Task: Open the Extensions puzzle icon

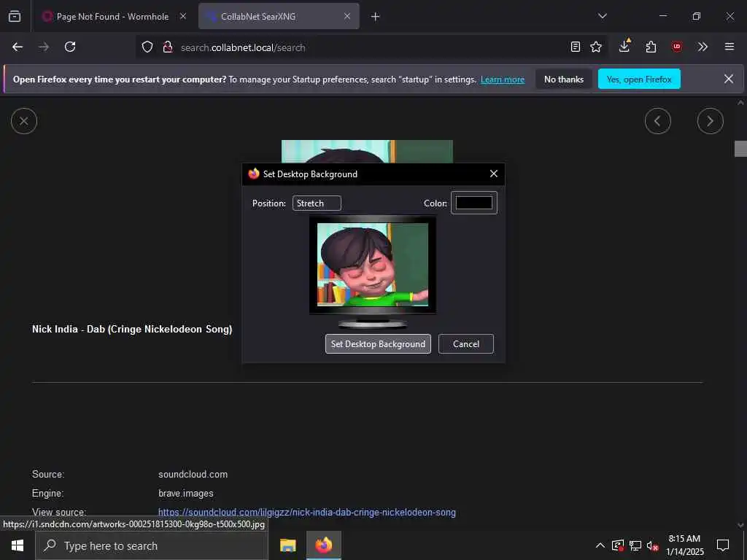Action: 651,47
